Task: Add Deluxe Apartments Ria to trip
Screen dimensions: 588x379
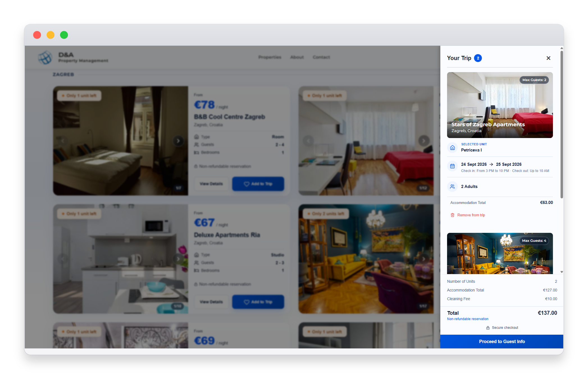Action: (x=258, y=302)
